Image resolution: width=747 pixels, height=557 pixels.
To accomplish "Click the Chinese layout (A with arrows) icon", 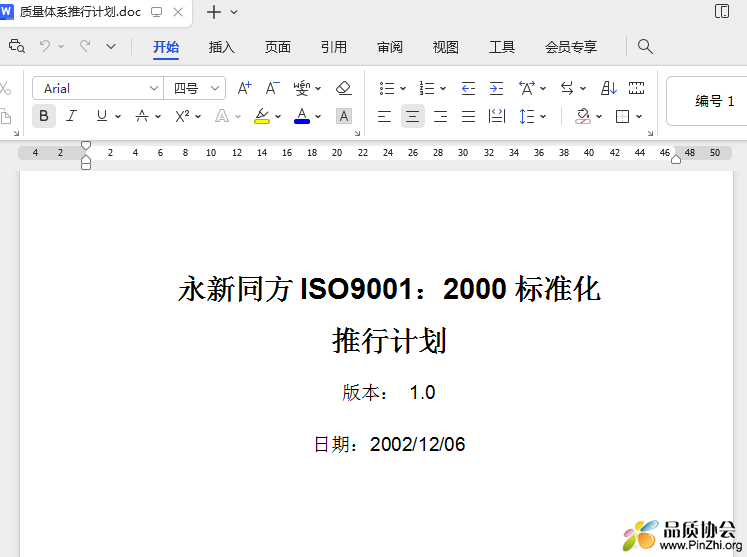I will (x=527, y=88).
